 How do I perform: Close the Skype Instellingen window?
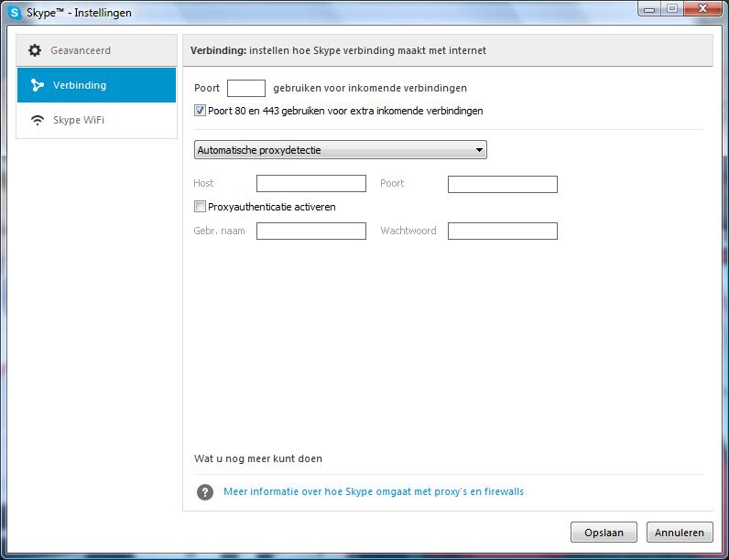pos(703,9)
